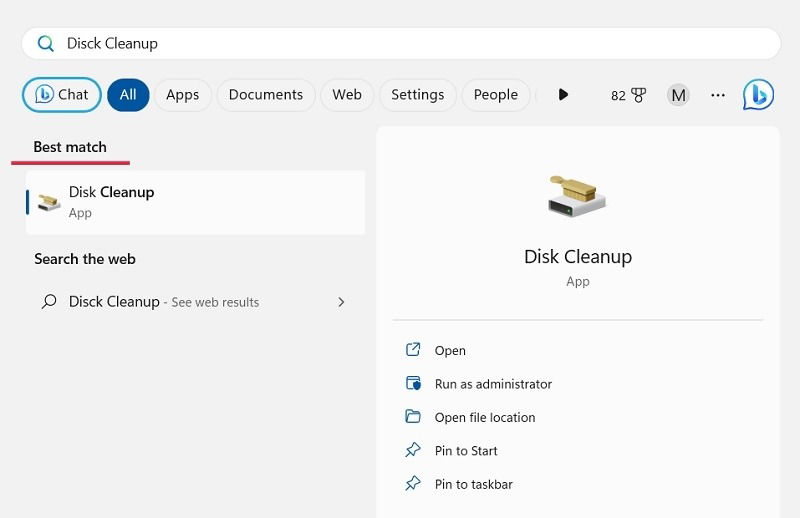Viewport: 800px width, 518px height.
Task: Filter results by People
Action: pyautogui.click(x=495, y=95)
